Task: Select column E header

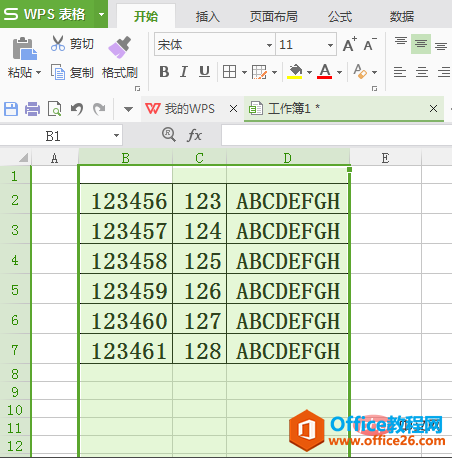Action: (x=385, y=158)
